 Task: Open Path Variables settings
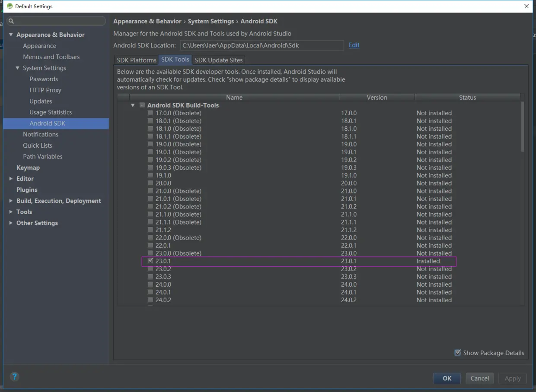(43, 156)
